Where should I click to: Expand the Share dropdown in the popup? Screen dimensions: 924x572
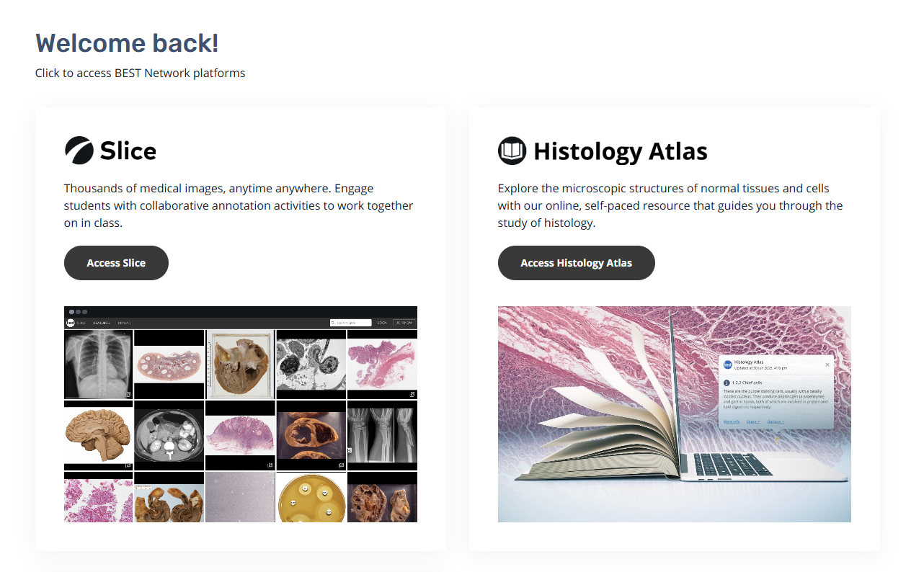(753, 421)
